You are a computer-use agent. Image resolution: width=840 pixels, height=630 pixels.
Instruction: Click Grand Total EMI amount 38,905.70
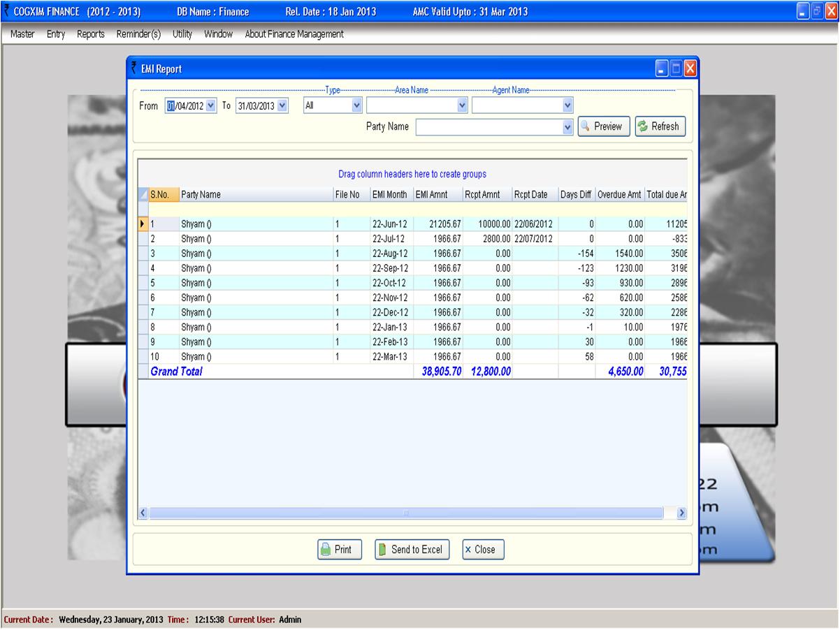click(x=442, y=372)
